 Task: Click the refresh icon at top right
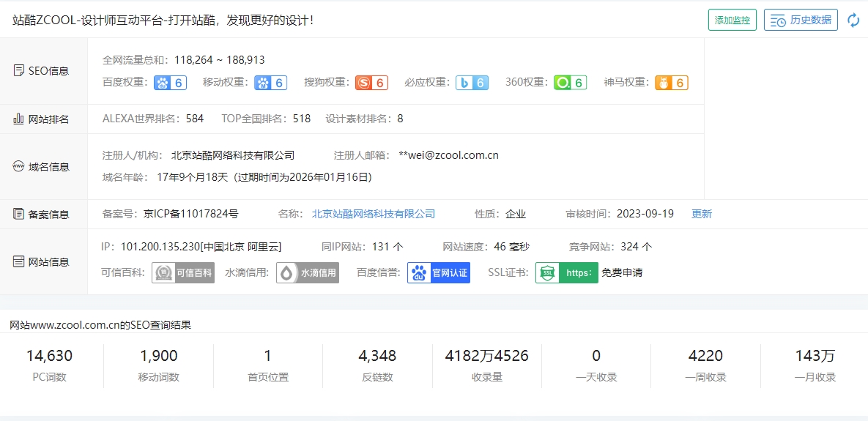point(853,21)
